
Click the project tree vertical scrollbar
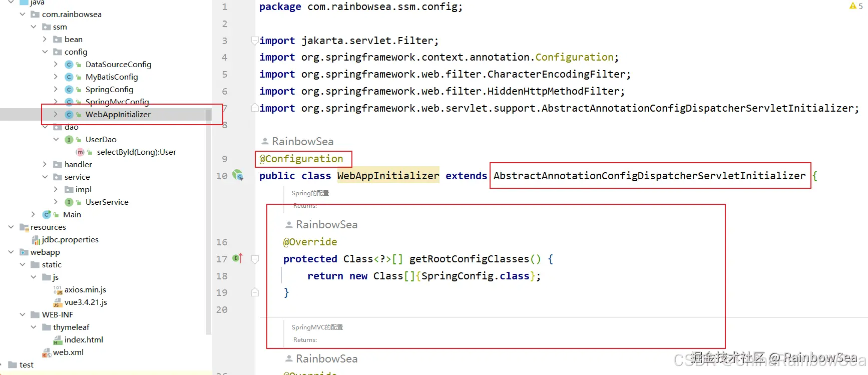click(209, 220)
